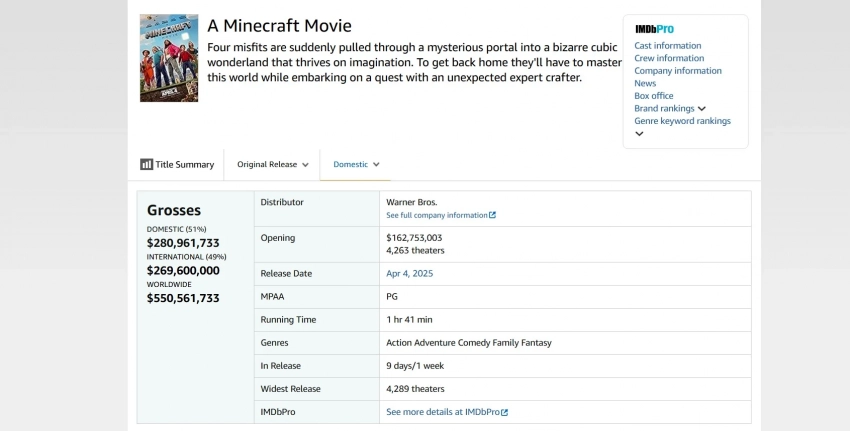This screenshot has width=850, height=431.
Task: Click the A Minecraft Movie poster thumbnail
Action: pyautogui.click(x=169, y=58)
